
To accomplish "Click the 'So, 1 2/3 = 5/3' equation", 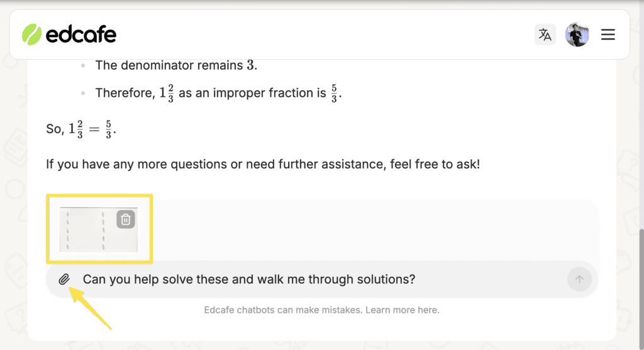I will [81, 129].
